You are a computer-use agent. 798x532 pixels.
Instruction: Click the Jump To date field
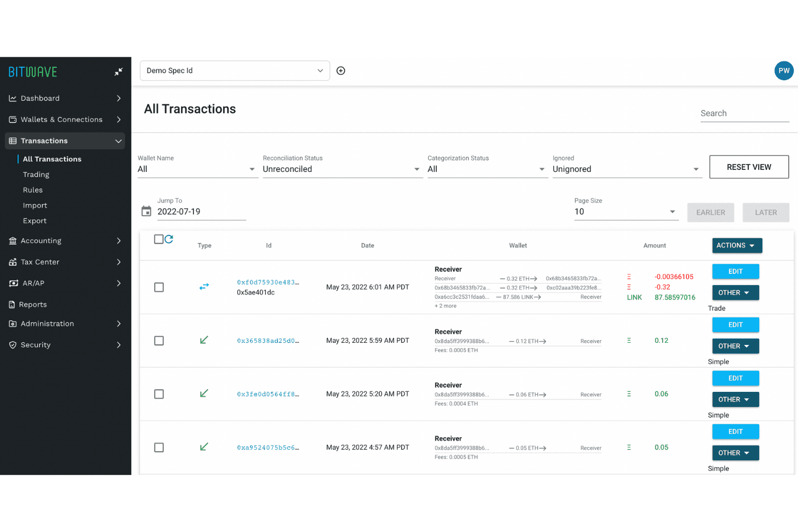tap(201, 212)
